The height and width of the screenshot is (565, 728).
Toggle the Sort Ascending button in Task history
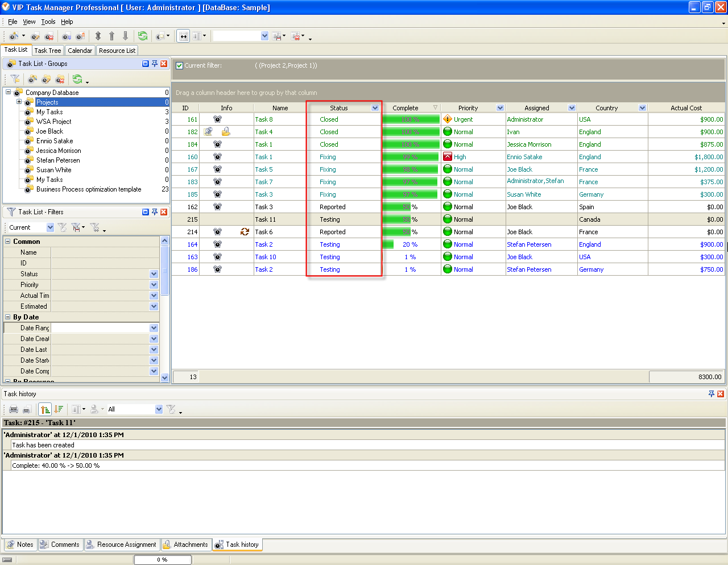coord(44,409)
